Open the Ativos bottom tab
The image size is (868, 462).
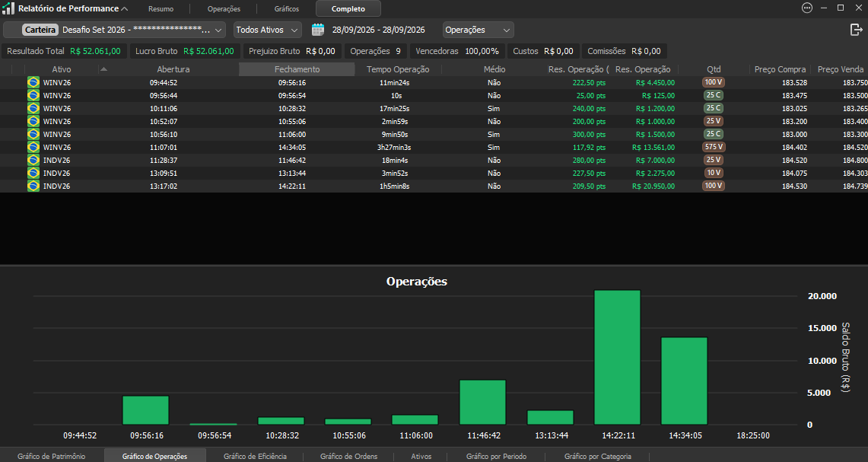click(421, 457)
